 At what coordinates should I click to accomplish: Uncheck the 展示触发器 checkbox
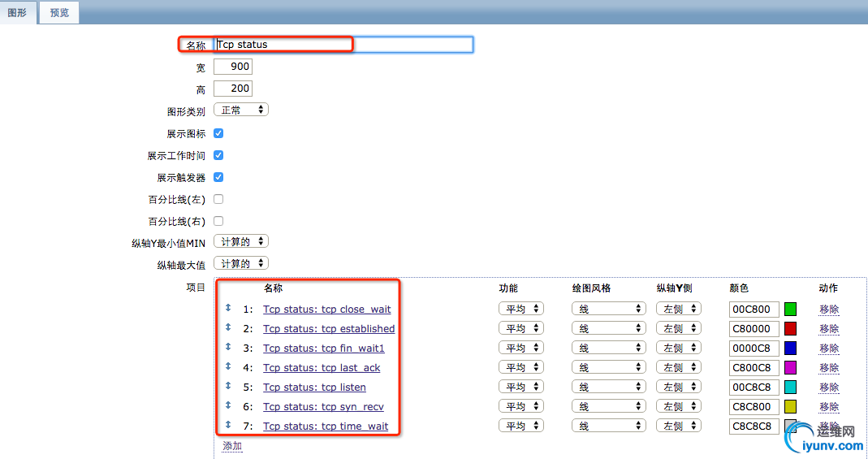click(218, 177)
